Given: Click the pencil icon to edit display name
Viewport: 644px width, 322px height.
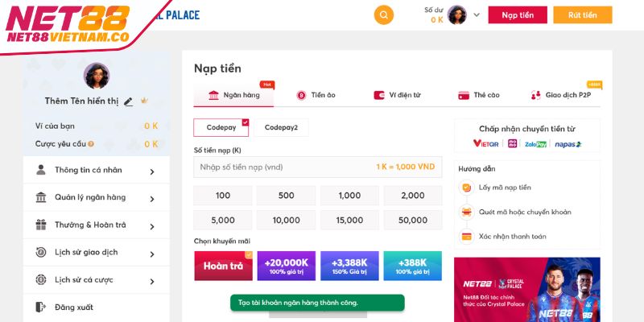Looking at the screenshot, I should click(129, 101).
